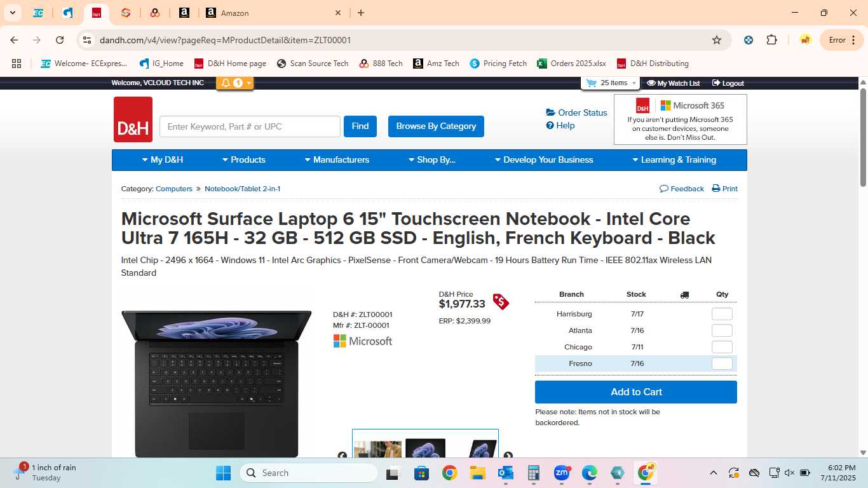Open the notification bell alerts

pyautogui.click(x=234, y=83)
